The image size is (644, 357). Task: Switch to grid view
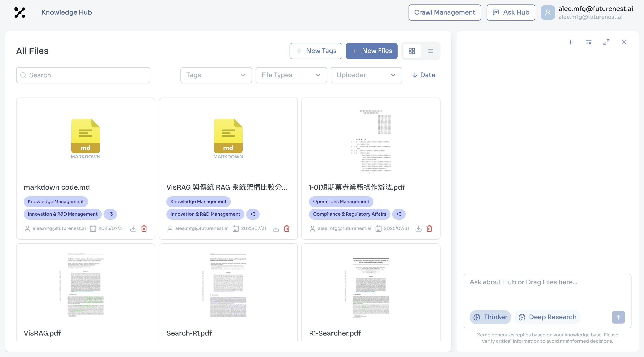412,51
